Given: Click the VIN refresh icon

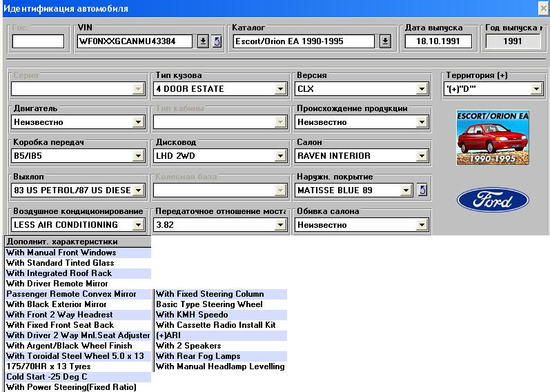Looking at the screenshot, I should click(x=217, y=41).
